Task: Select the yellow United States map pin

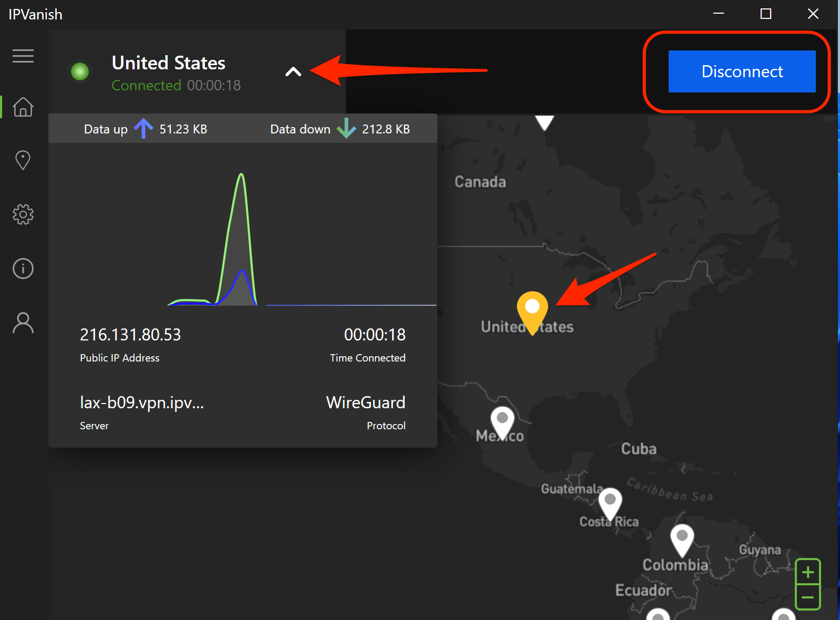Action: [x=532, y=309]
